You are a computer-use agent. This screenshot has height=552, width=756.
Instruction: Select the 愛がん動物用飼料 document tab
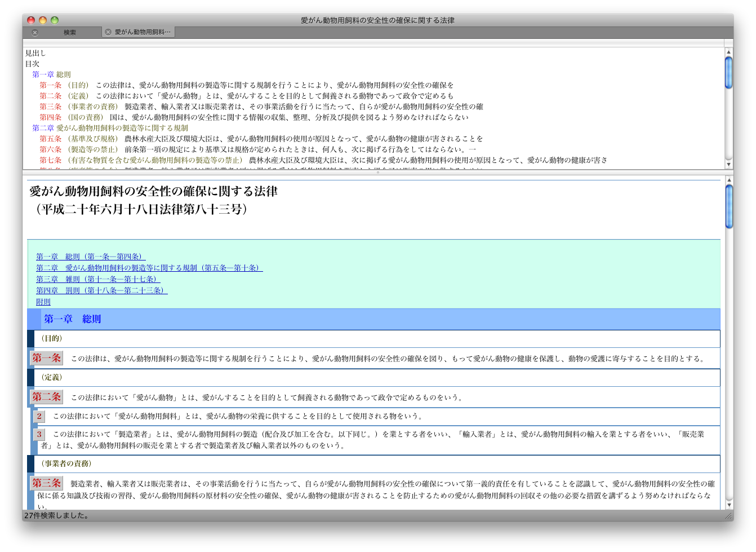coord(142,32)
